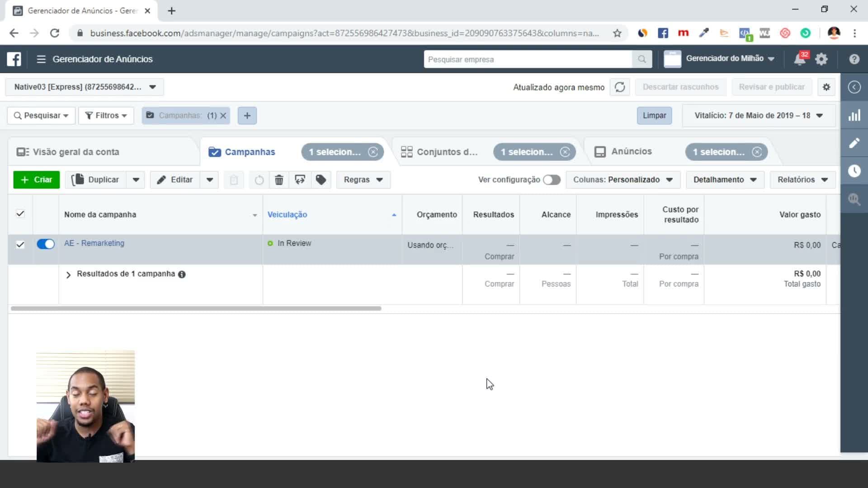Viewport: 868px width, 488px height.
Task: Click the Facebook logo icon
Action: (x=14, y=59)
